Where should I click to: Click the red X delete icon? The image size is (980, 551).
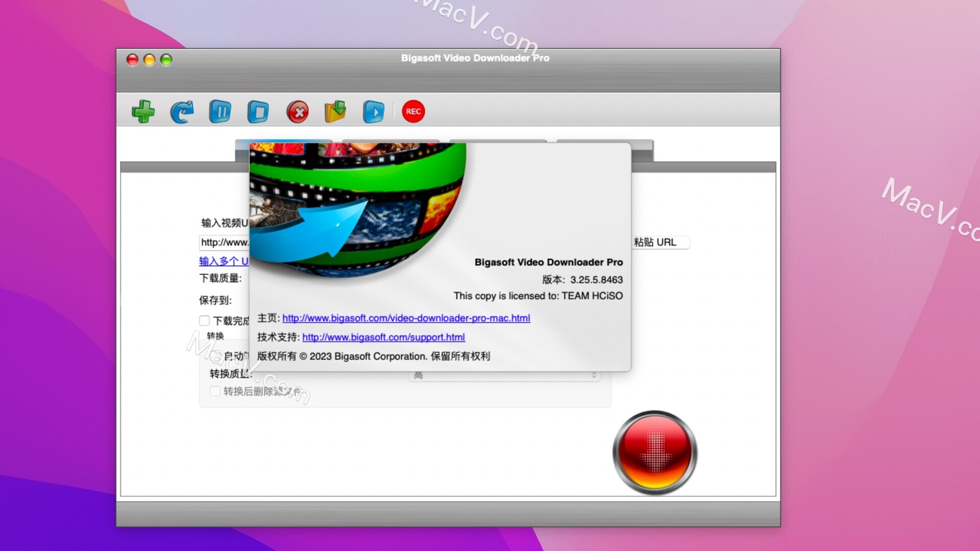[298, 112]
